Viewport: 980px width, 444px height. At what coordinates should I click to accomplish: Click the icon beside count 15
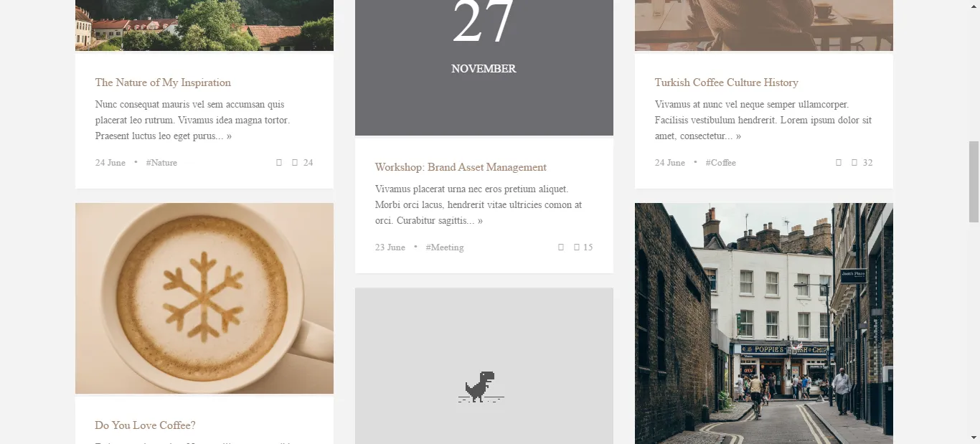click(577, 247)
